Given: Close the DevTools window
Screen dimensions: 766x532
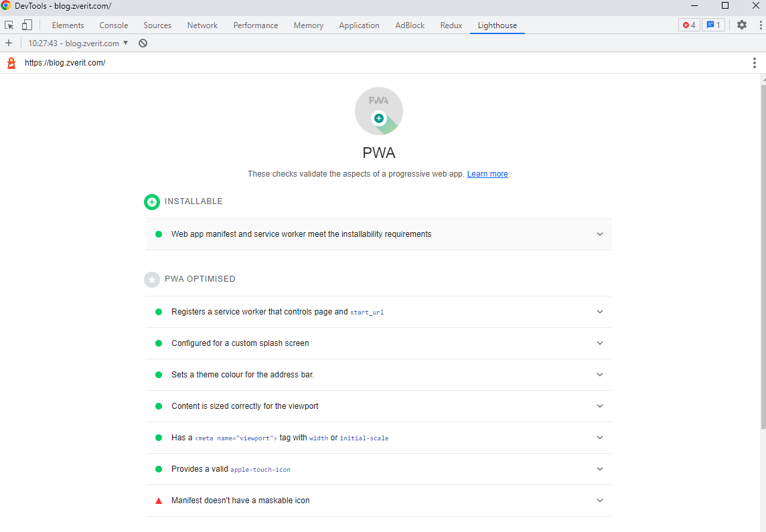Looking at the screenshot, I should (755, 5).
